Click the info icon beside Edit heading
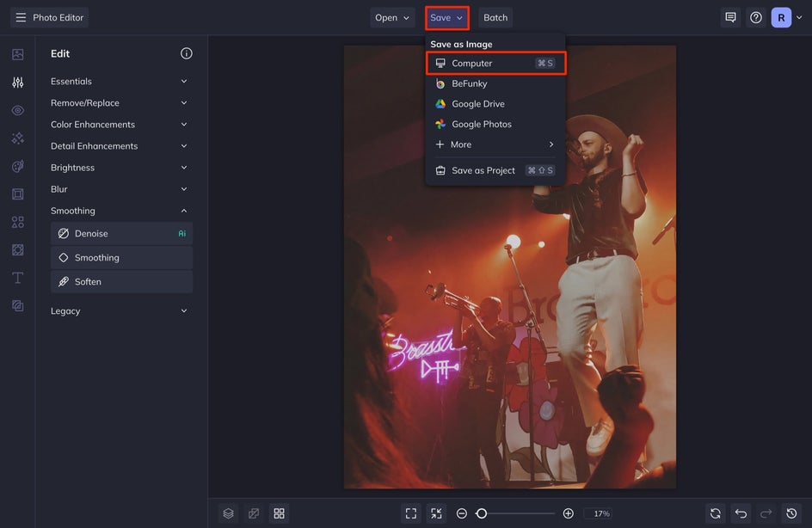 point(187,53)
